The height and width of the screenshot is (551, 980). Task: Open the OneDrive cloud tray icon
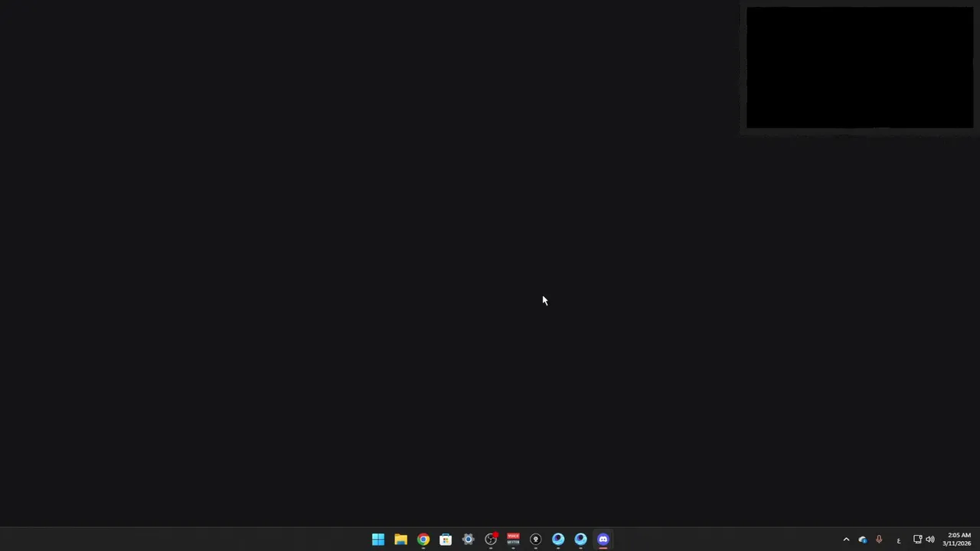[x=863, y=540]
